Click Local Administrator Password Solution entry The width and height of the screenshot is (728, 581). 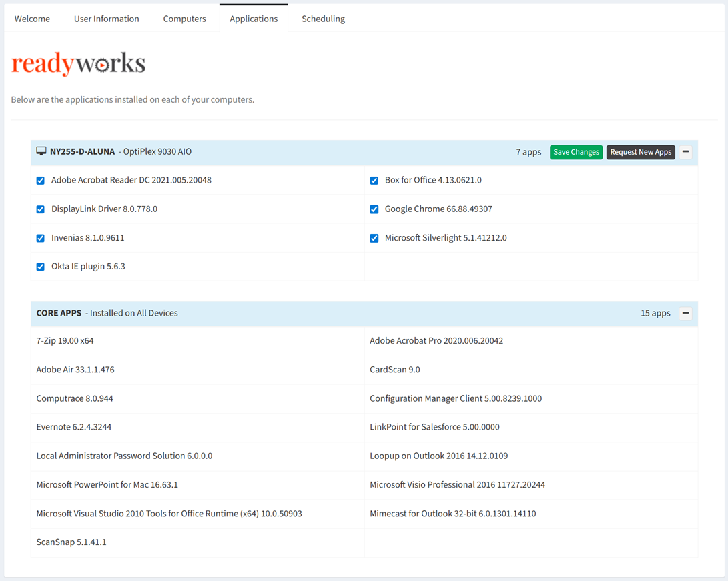124,456
